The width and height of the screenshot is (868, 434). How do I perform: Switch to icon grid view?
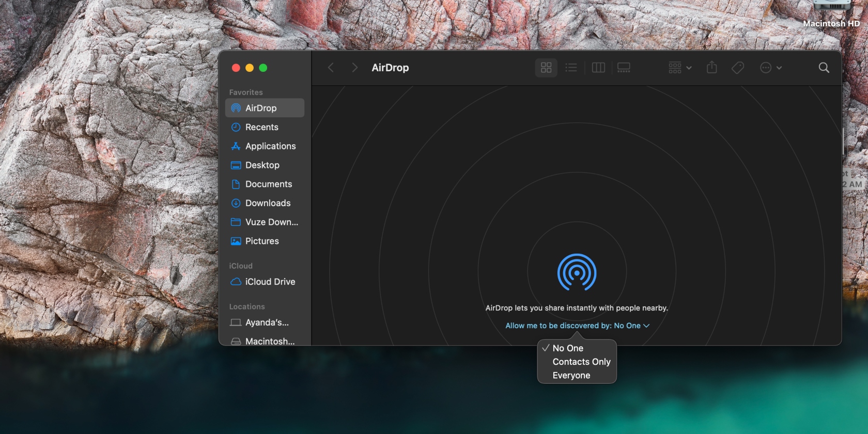[x=546, y=68]
